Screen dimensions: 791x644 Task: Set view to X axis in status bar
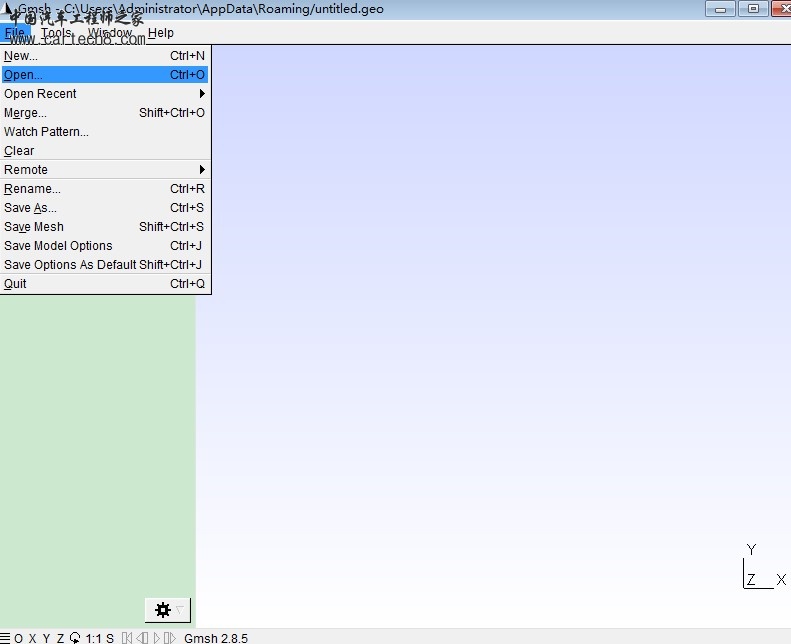[32, 638]
